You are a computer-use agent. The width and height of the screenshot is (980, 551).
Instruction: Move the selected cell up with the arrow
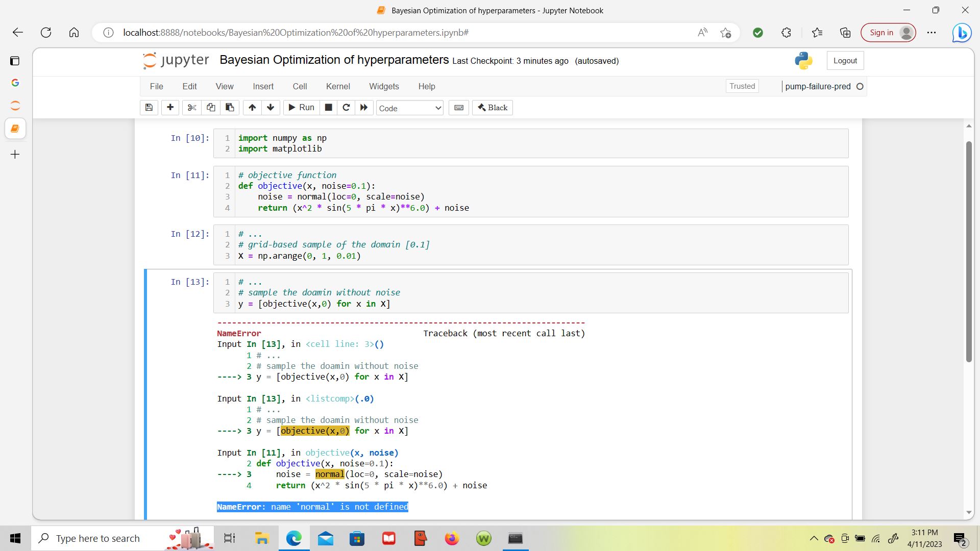tap(252, 108)
